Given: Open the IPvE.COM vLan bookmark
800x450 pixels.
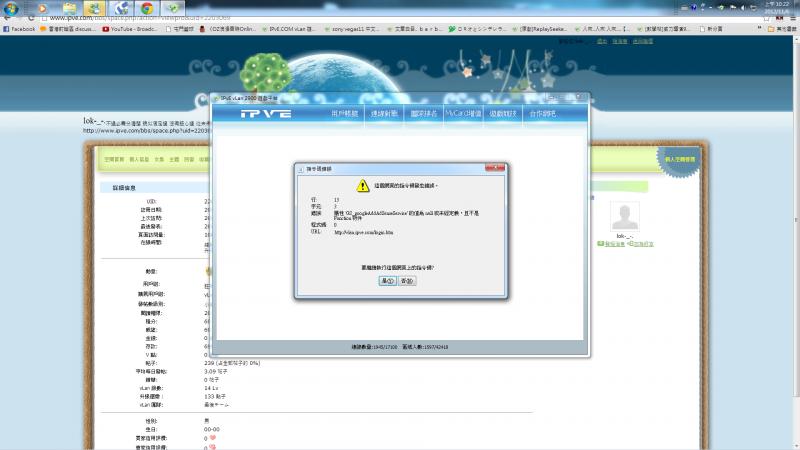Looking at the screenshot, I should click(x=289, y=29).
